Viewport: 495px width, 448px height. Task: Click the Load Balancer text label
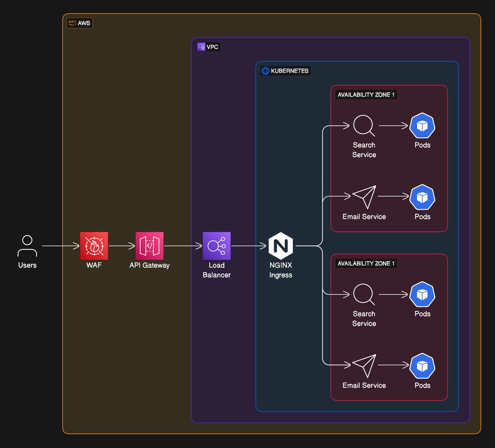coord(217,270)
